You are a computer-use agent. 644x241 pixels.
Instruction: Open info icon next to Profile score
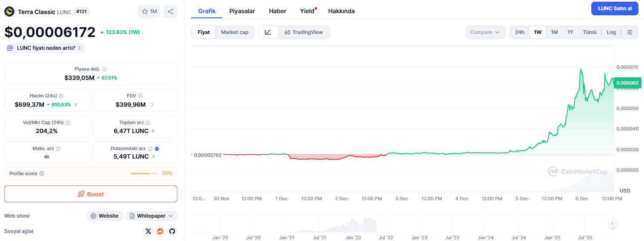[x=42, y=173]
